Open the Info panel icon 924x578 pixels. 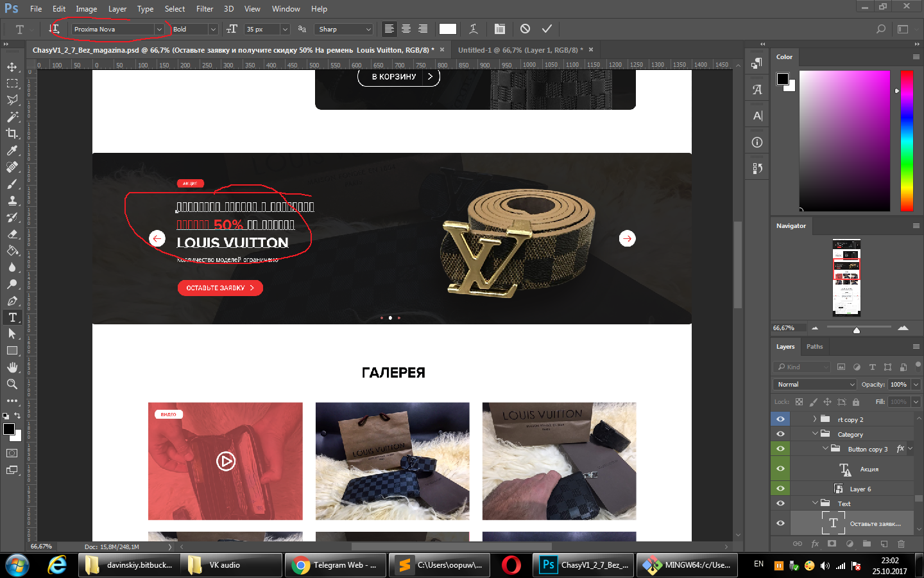click(x=757, y=142)
